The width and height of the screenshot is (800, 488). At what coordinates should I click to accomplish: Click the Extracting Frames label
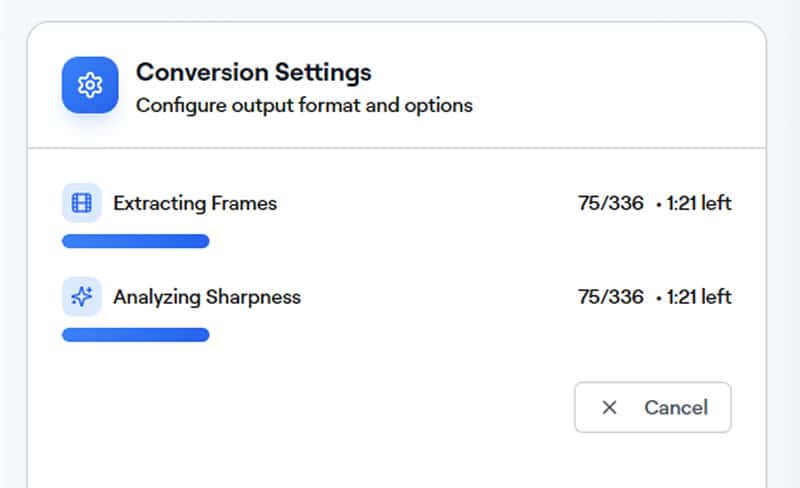click(195, 203)
